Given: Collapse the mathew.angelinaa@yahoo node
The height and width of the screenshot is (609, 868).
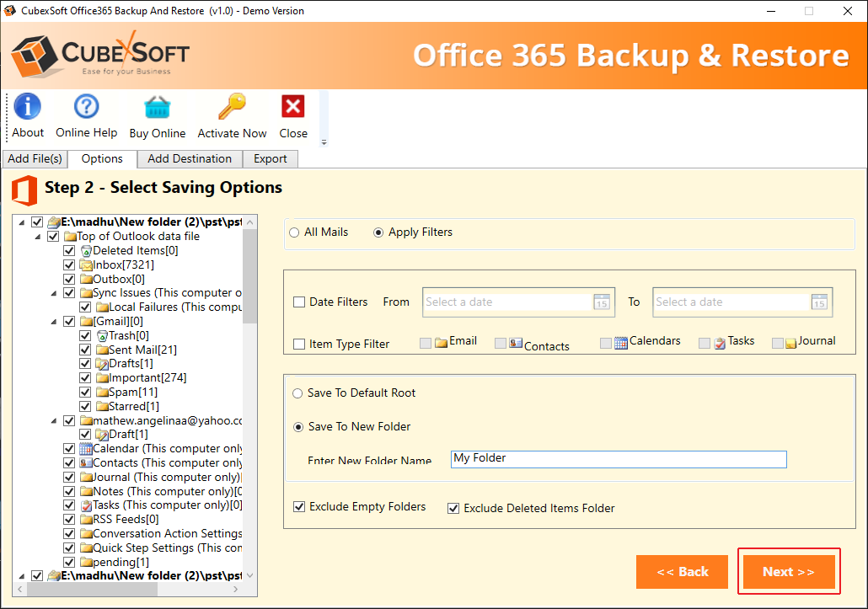Looking at the screenshot, I should pyautogui.click(x=54, y=421).
